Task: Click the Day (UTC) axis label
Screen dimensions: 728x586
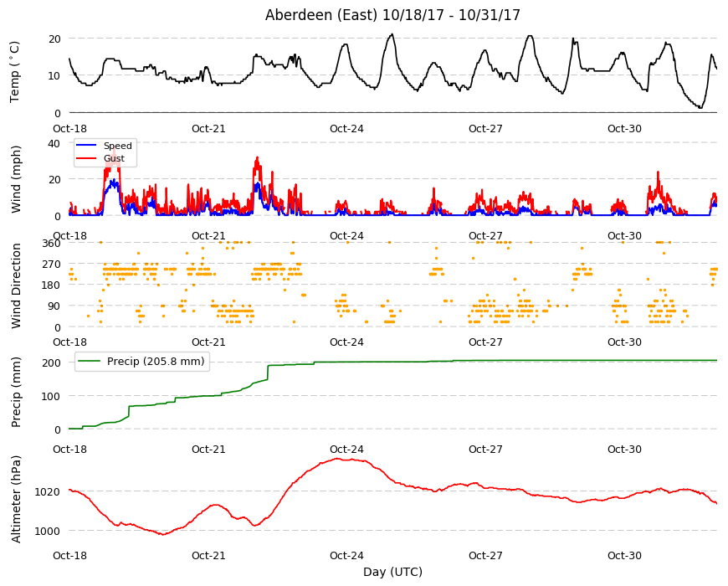Action: click(x=392, y=572)
